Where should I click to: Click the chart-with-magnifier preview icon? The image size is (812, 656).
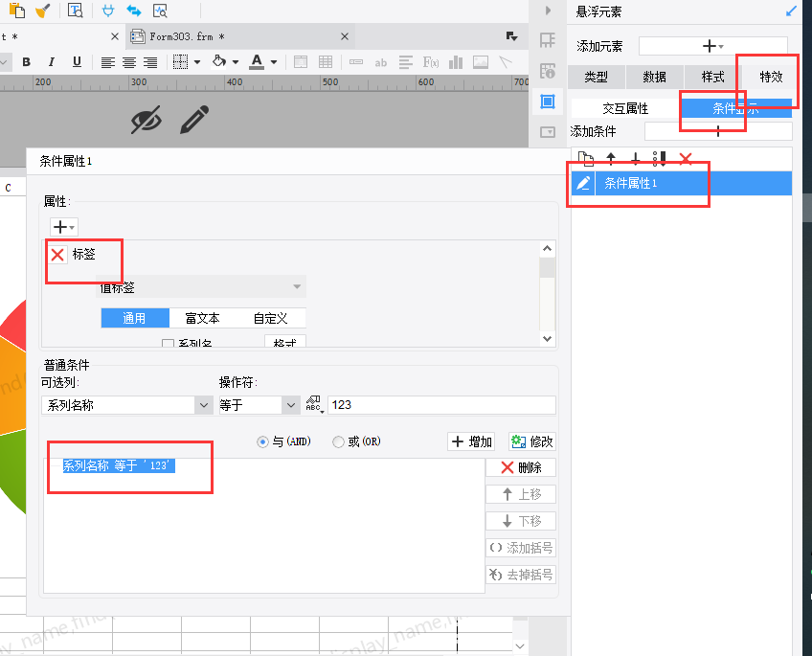(160, 11)
